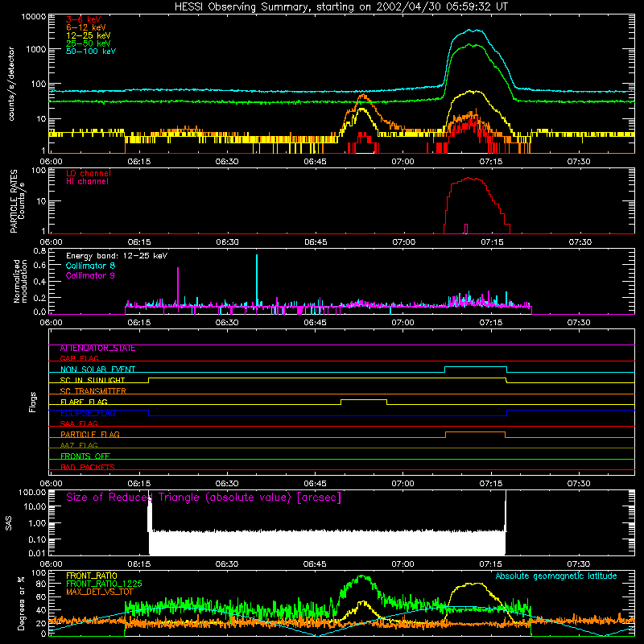Screen dimensions: 644x644
Task: Click the 'Energy band: 12-25 keV' caption
Action: point(117,256)
